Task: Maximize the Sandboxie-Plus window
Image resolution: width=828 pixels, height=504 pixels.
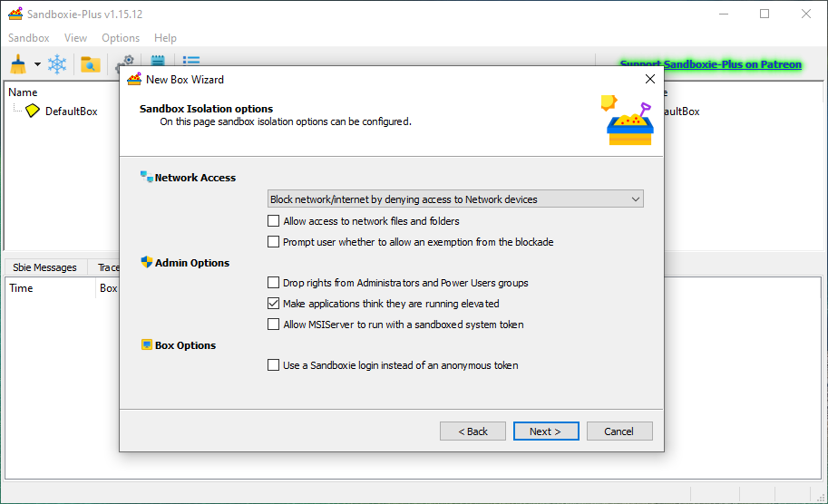Action: pos(765,14)
